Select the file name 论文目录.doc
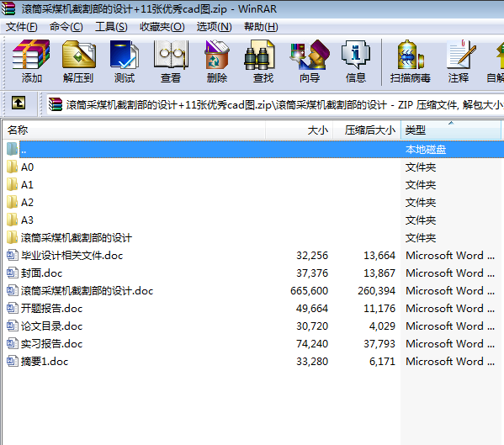The height and width of the screenshot is (445, 504). pos(52,326)
